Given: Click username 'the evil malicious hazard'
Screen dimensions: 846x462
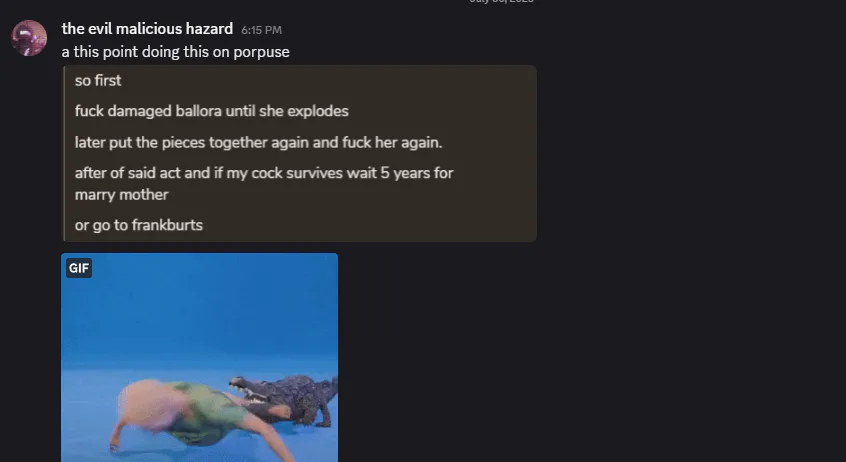Looking at the screenshot, I should pos(147,29).
